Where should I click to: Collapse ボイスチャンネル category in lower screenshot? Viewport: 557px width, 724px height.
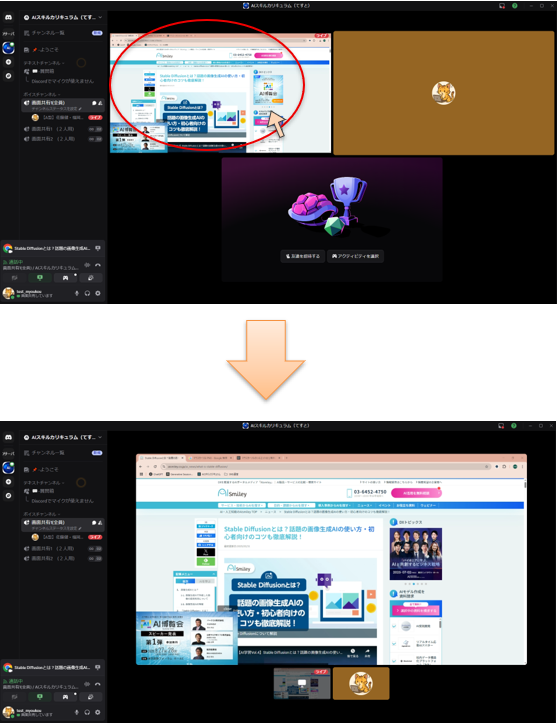click(x=42, y=514)
